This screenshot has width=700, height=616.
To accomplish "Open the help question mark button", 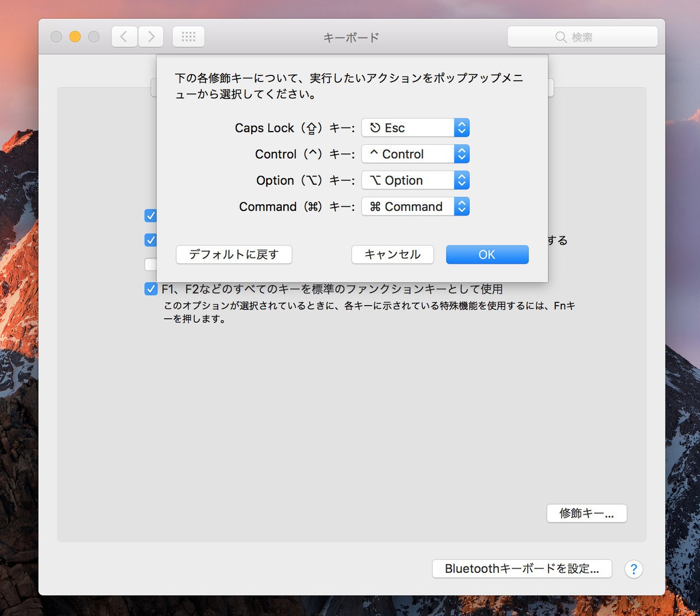I will pyautogui.click(x=633, y=569).
